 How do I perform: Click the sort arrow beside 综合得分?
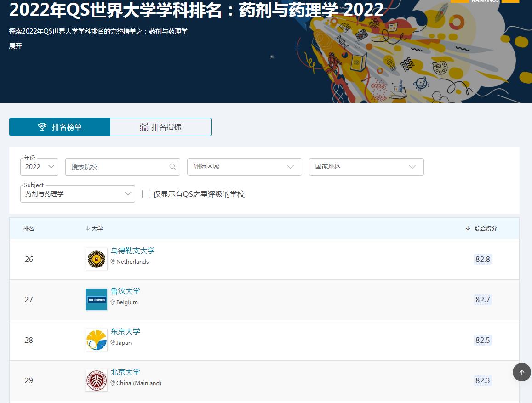468,228
